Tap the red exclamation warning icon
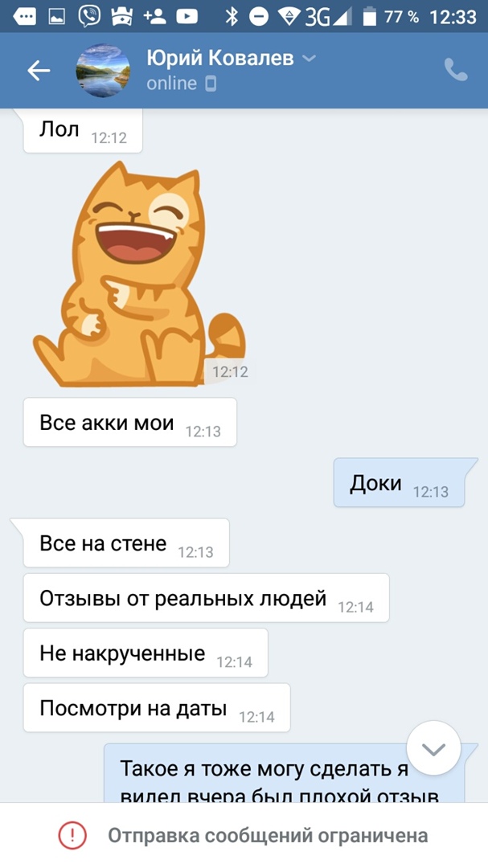This screenshot has height=868, width=488. [x=72, y=835]
